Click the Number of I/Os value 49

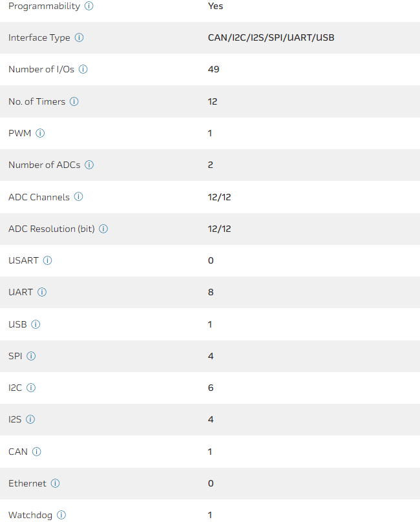[214, 69]
